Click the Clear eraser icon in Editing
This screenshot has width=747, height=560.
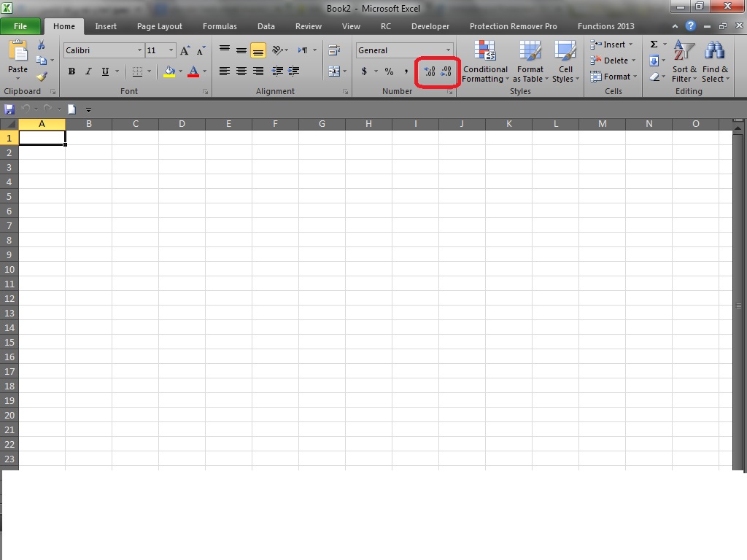pyautogui.click(x=654, y=77)
